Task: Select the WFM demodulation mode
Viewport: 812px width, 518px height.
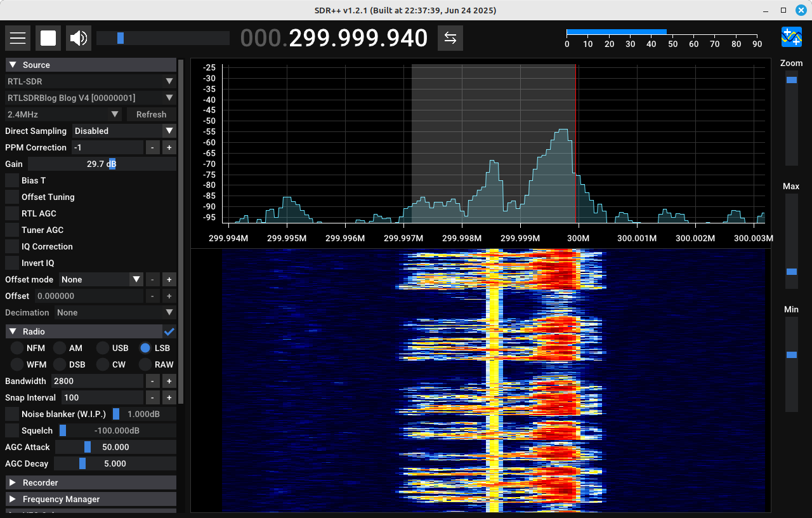Action: pos(16,364)
